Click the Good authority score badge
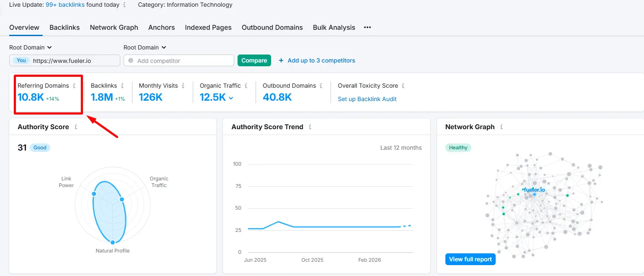644x276 pixels. (x=40, y=148)
